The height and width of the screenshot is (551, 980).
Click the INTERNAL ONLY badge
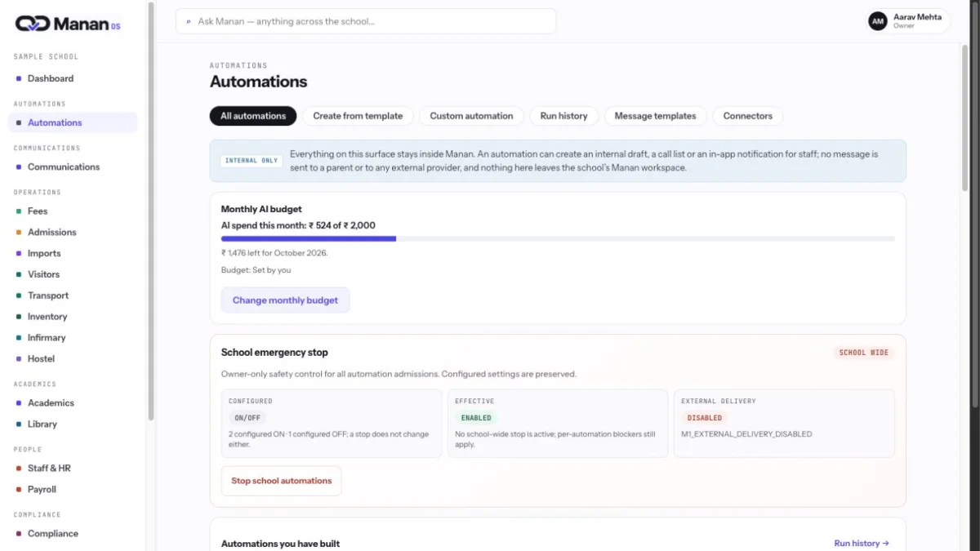252,161
